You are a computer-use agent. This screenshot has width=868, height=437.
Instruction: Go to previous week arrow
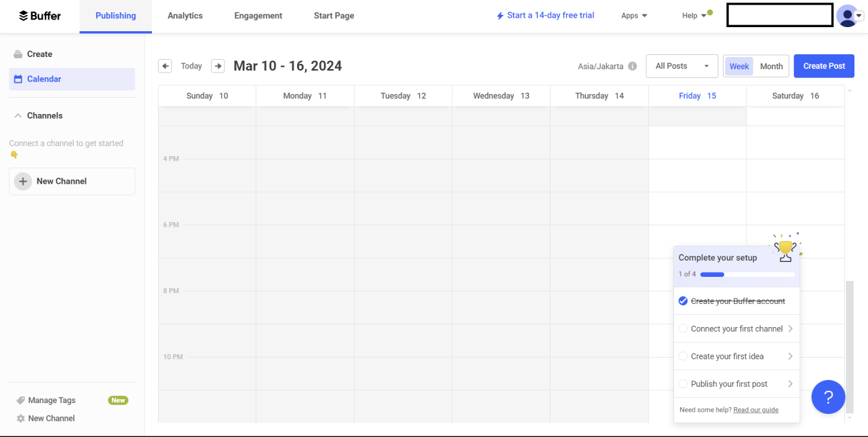[x=165, y=66]
